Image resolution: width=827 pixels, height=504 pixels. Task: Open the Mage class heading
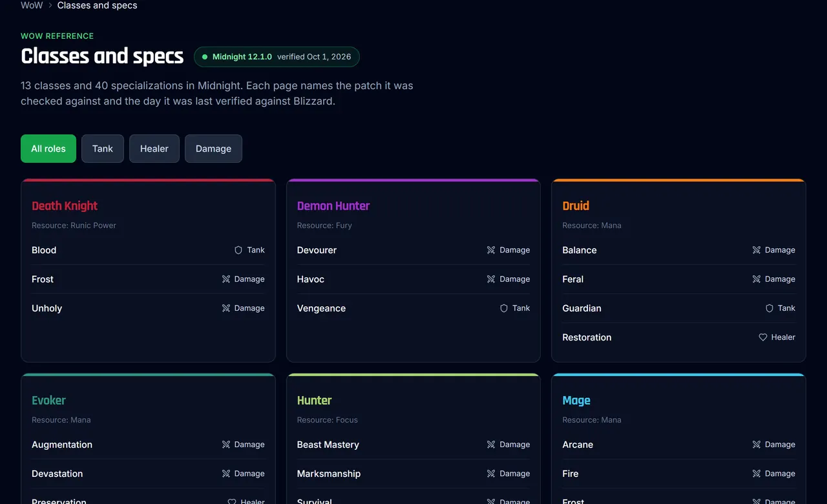pos(576,401)
